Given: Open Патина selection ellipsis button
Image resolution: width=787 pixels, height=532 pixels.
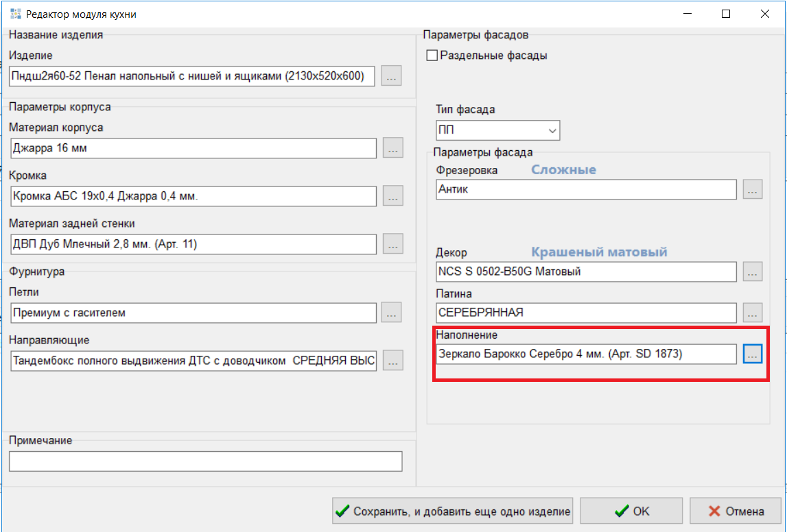Looking at the screenshot, I should pos(753,313).
